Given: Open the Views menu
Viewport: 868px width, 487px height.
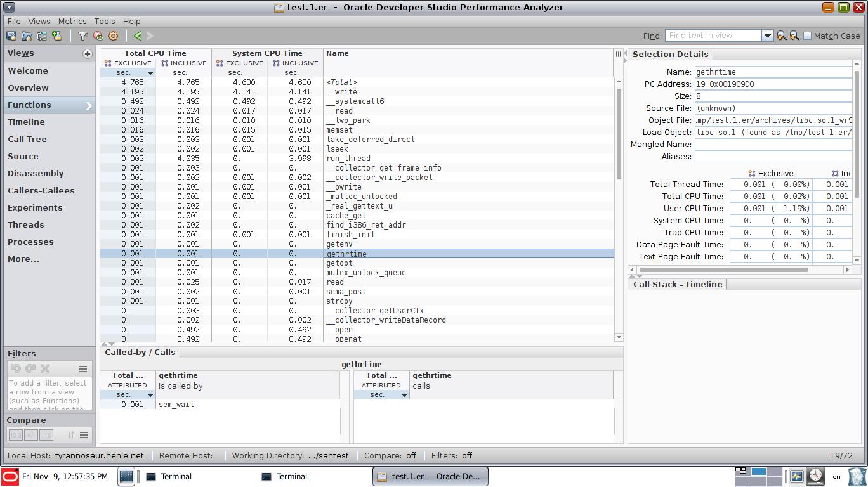Looking at the screenshot, I should click(39, 22).
